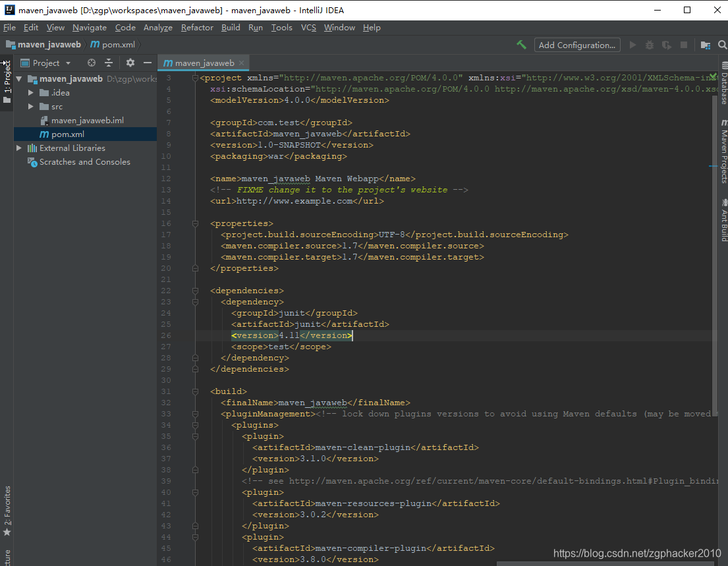Open the Maven Projects tool window stripe
Viewport: 728px width, 566px height.
click(x=724, y=152)
